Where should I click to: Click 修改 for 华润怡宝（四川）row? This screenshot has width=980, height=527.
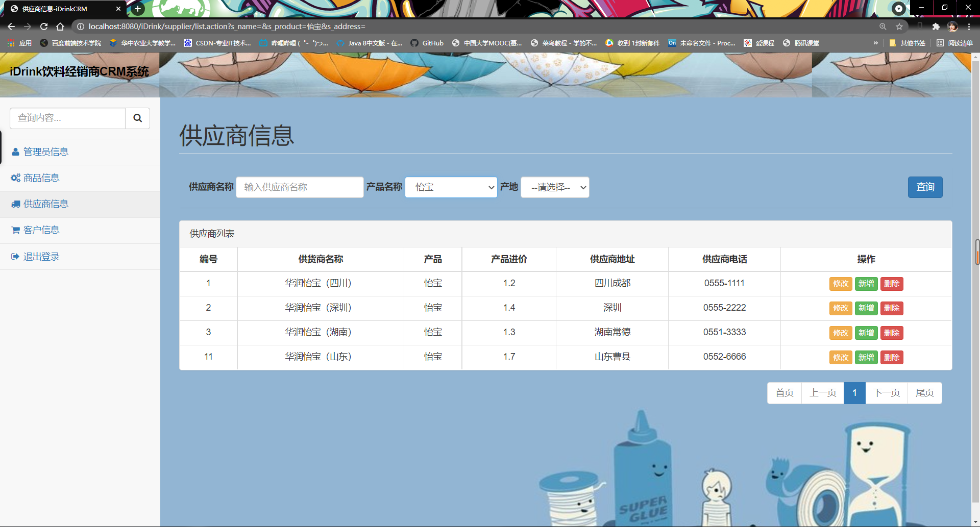(x=840, y=284)
